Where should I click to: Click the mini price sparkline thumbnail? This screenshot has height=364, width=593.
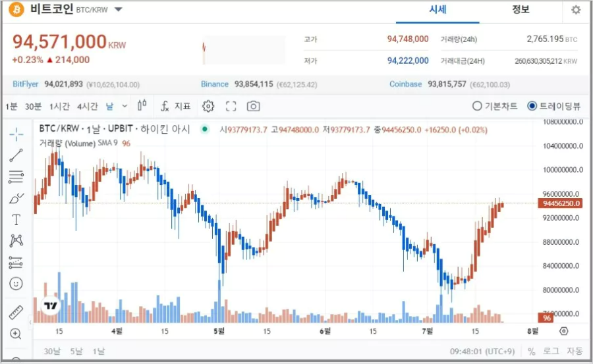pos(244,50)
